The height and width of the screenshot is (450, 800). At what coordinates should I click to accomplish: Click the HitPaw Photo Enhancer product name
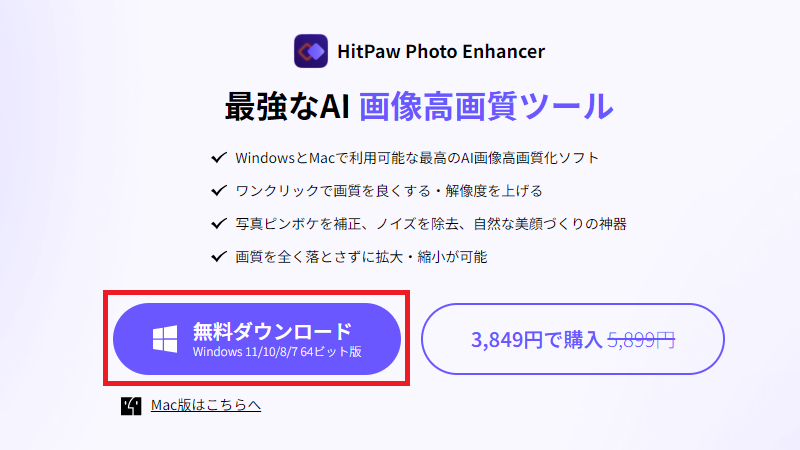[441, 52]
